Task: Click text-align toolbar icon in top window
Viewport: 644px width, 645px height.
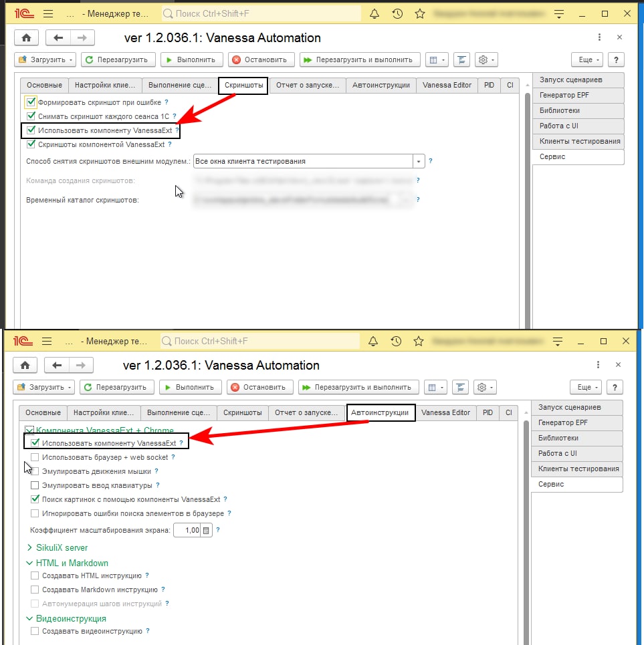Action: [x=461, y=59]
